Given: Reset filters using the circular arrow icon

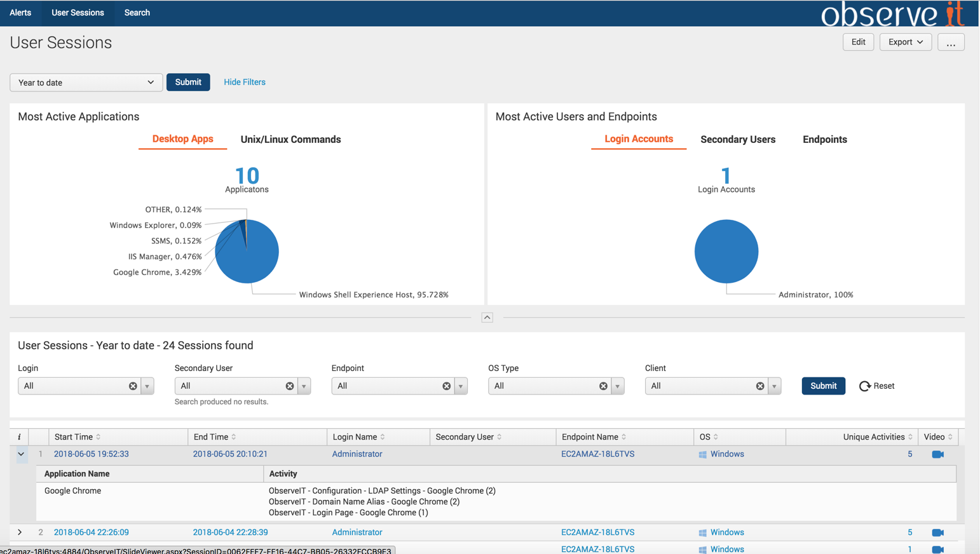Looking at the screenshot, I should tap(865, 386).
